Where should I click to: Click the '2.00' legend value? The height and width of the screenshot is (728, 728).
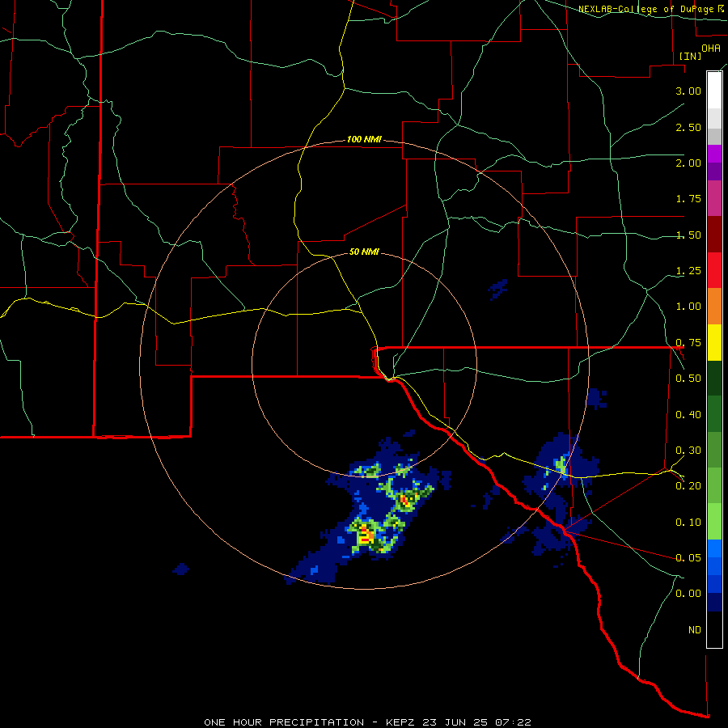tap(688, 163)
